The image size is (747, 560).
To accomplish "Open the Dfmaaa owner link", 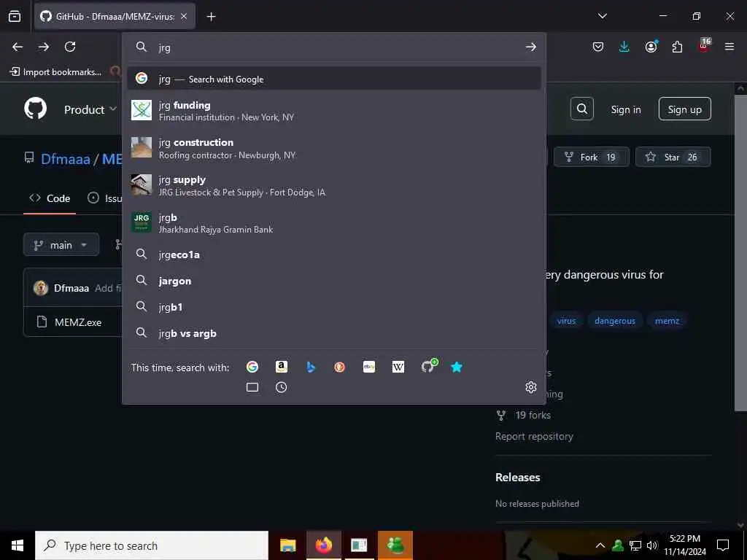I will point(65,159).
